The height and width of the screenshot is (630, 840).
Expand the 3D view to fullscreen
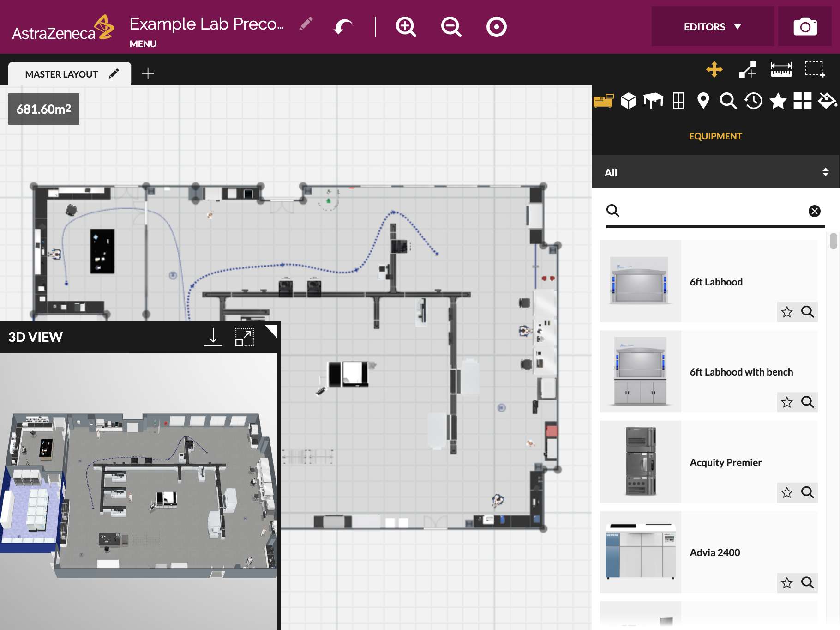[x=244, y=337]
